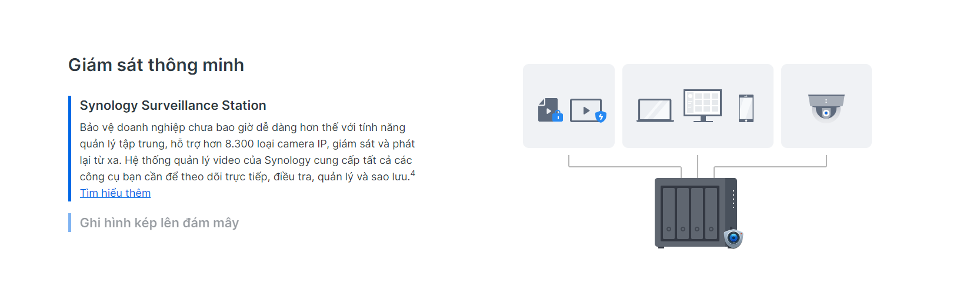Click the dome IP camera icon
Image resolution: width=980 pixels, height=306 pixels.
(826, 107)
